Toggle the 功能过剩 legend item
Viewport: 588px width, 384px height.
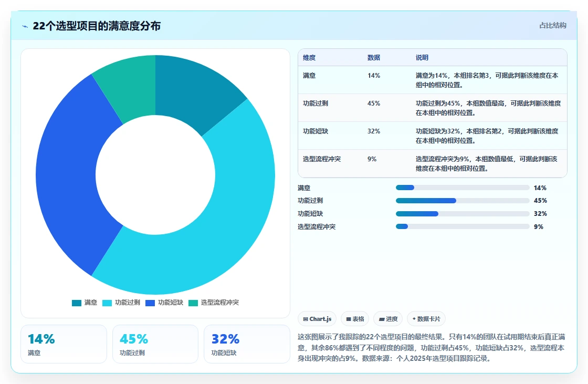tap(121, 303)
